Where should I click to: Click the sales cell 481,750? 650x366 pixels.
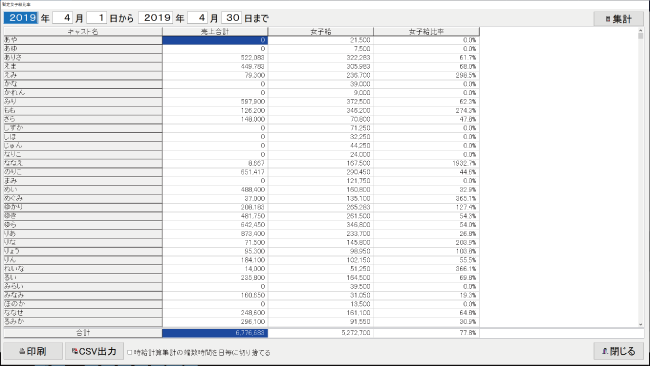215,216
